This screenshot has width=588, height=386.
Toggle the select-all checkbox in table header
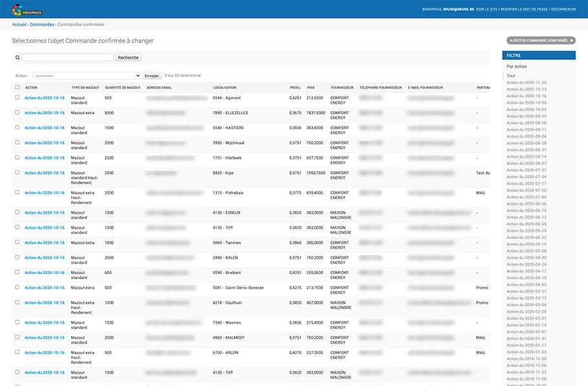(x=17, y=87)
